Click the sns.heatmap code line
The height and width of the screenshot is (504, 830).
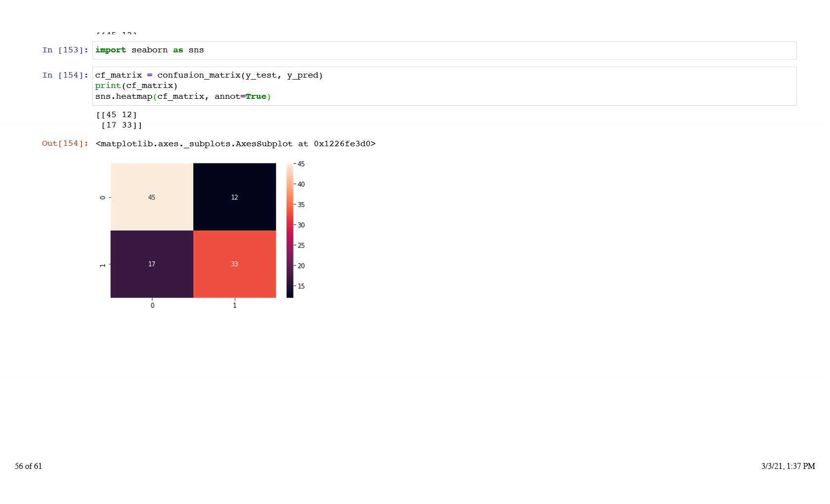(x=183, y=96)
